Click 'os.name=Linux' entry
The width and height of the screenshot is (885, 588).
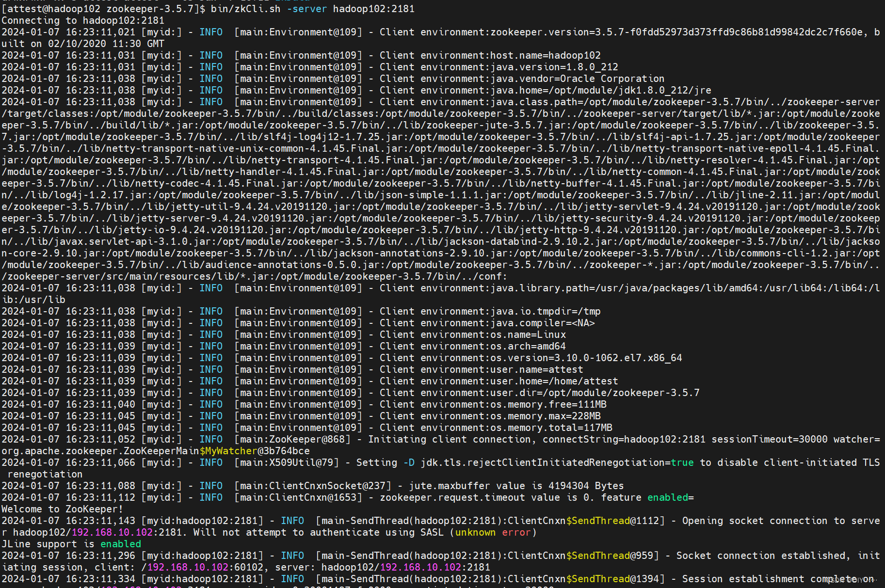pyautogui.click(x=528, y=334)
